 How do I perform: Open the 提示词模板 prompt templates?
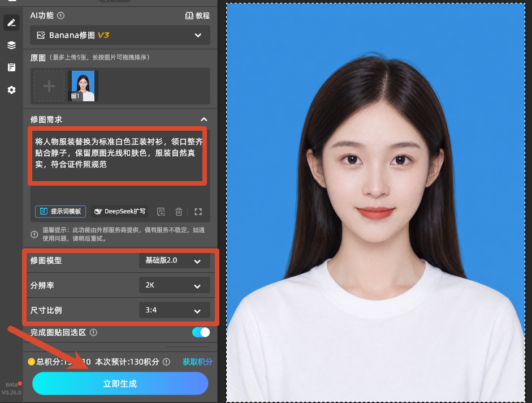pyautogui.click(x=60, y=211)
